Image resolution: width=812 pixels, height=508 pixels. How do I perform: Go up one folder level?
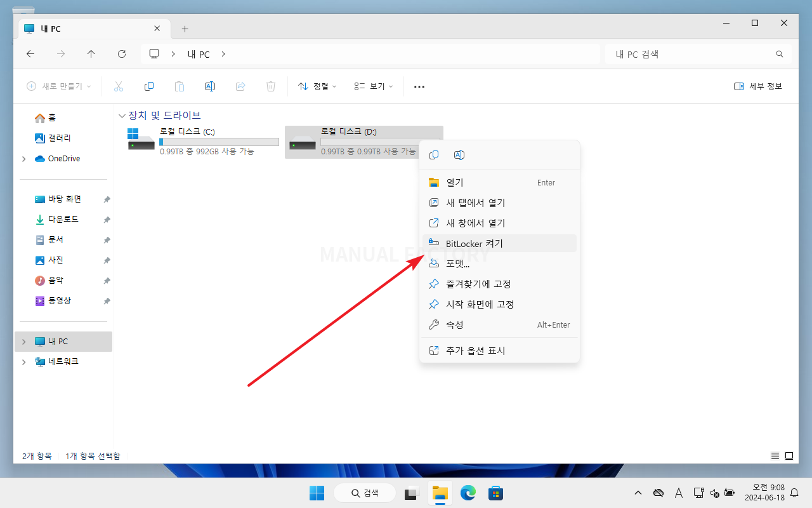(x=91, y=54)
